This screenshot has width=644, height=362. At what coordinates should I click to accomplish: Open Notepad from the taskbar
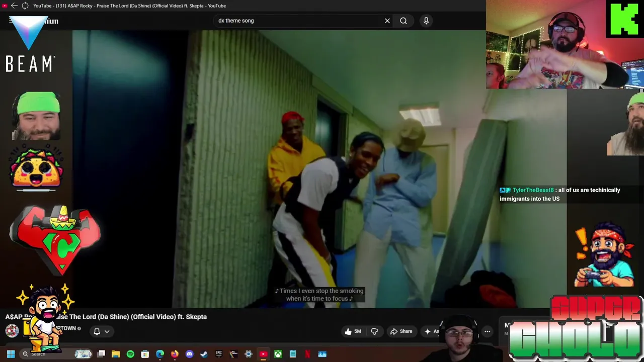(x=292, y=354)
